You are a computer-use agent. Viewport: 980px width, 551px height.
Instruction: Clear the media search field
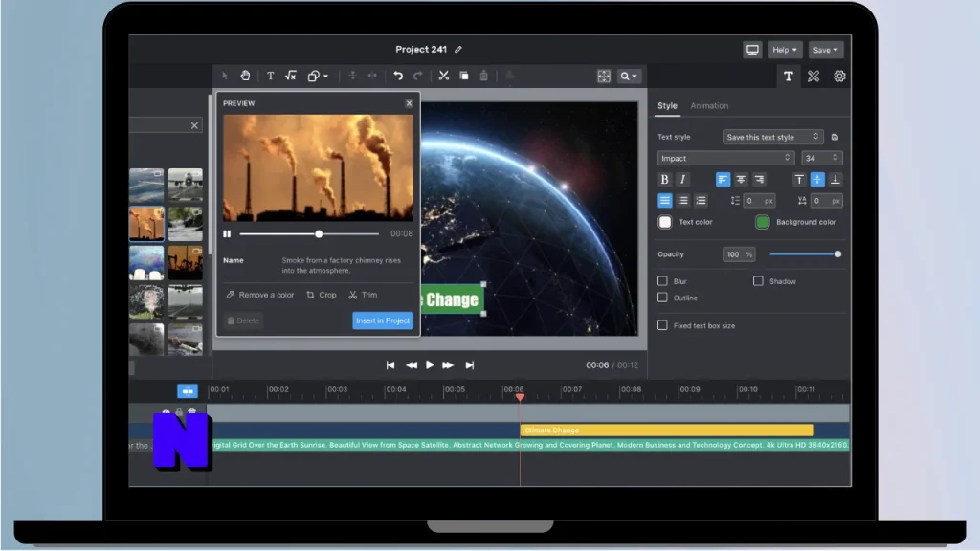(x=194, y=125)
